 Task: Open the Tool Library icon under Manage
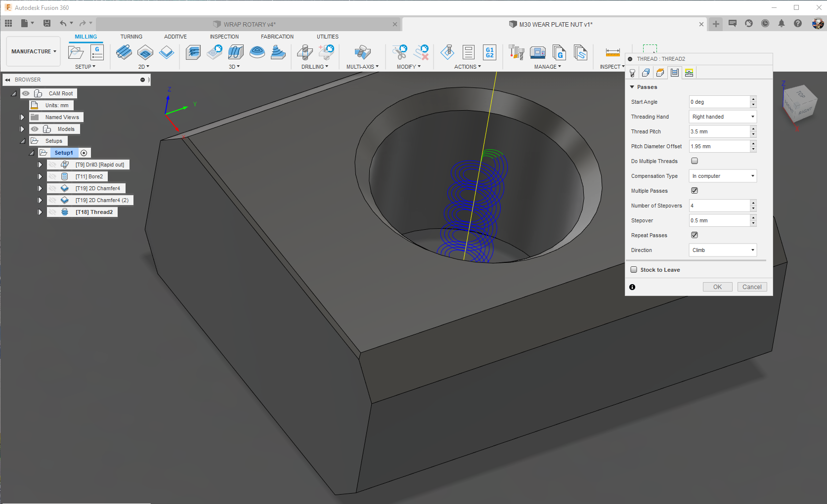pos(516,52)
